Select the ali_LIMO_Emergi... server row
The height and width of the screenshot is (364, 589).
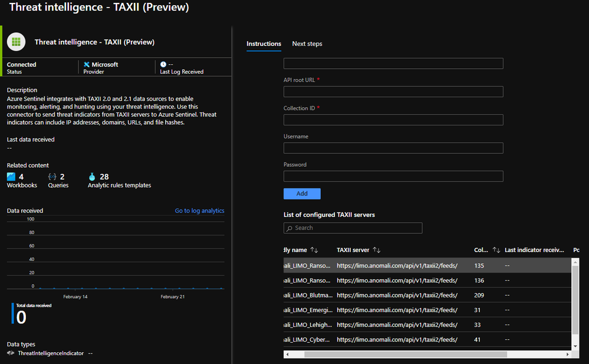427,310
